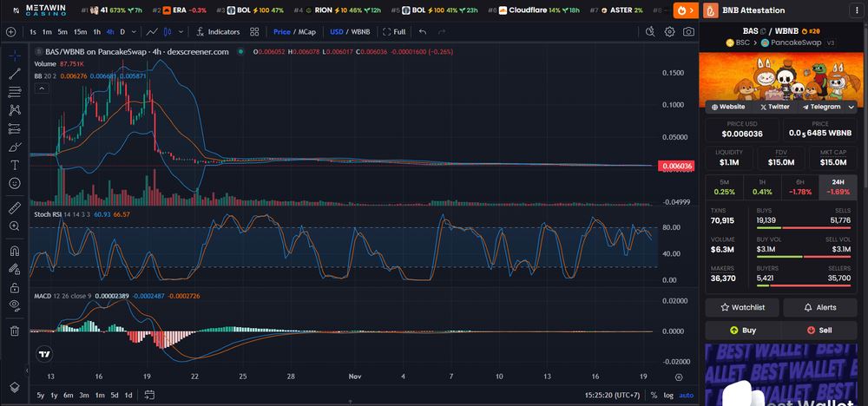The image size is (868, 406).
Task: Open the token Telegram link
Action: 821,107
